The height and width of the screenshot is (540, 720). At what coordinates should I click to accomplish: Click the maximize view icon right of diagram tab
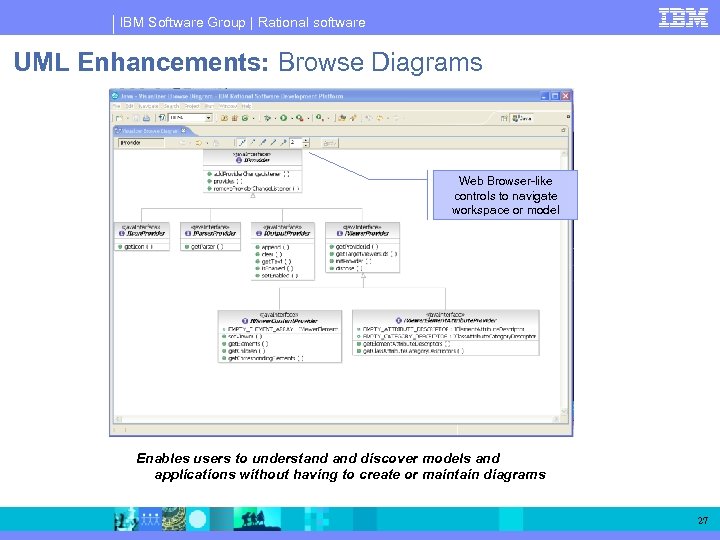pyautogui.click(x=563, y=130)
